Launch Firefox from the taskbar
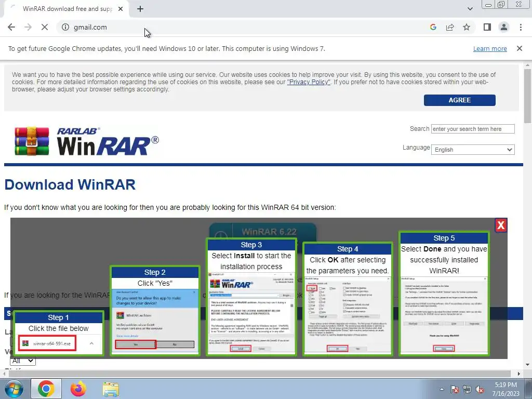532x399 pixels. pos(78,389)
